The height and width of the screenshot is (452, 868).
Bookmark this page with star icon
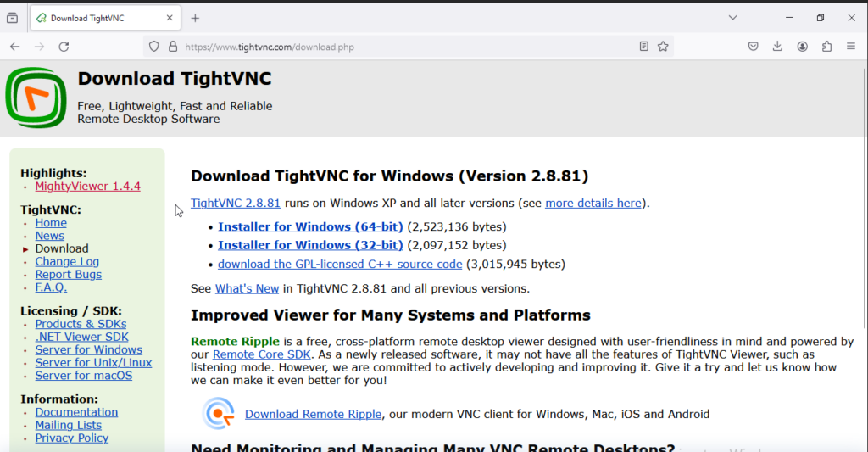[663, 47]
